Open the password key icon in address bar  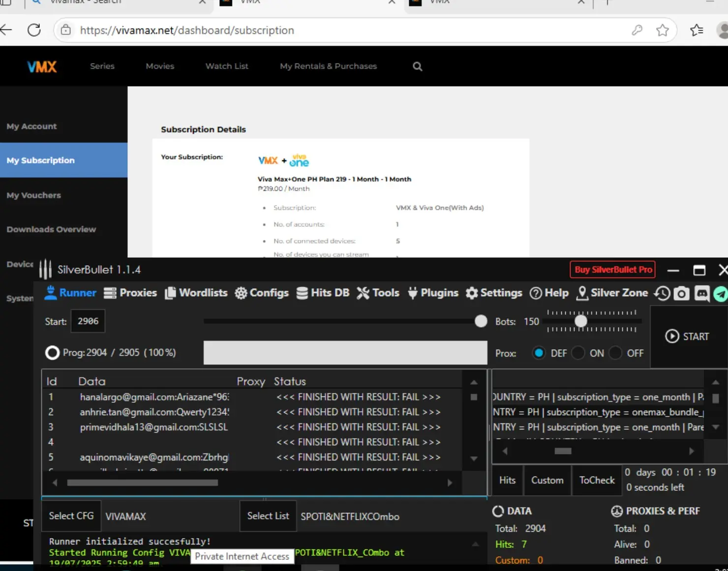click(x=637, y=30)
